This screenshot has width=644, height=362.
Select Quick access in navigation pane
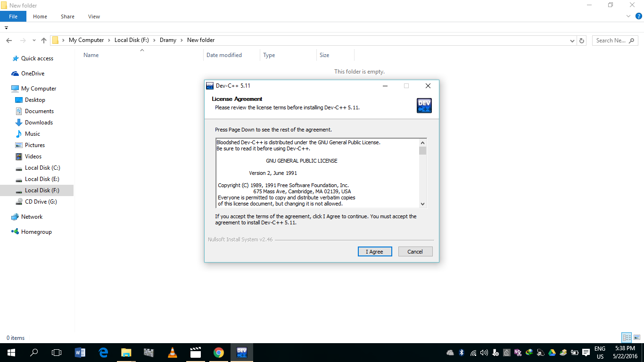(37, 58)
